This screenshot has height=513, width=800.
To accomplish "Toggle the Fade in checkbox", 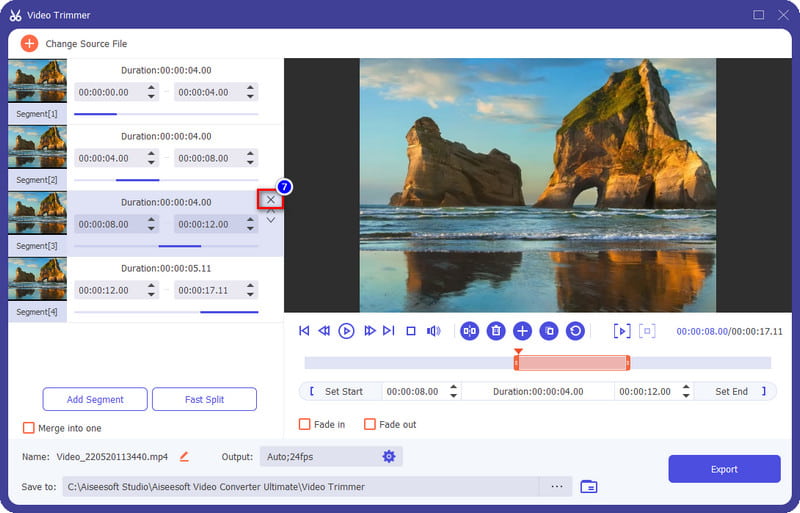I will pyautogui.click(x=305, y=425).
